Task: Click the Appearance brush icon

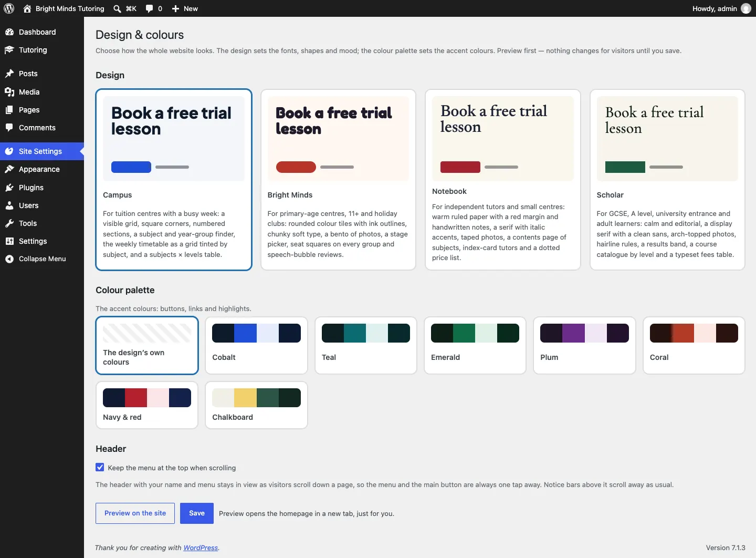Action: tap(9, 169)
